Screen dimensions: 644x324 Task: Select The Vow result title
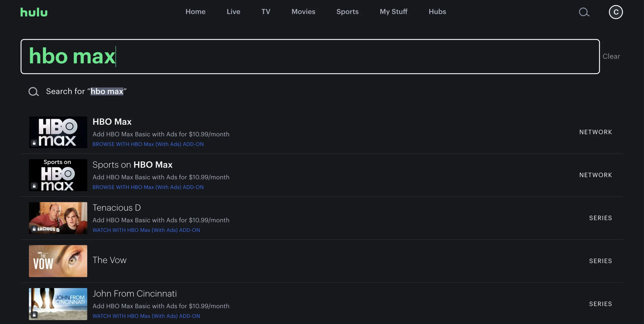(x=109, y=260)
